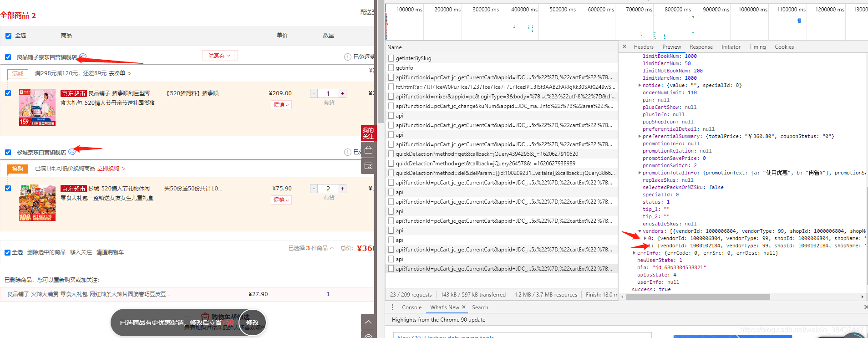The height and width of the screenshot is (338, 868).
Task: Click preview pane horizontal scrollbar thumb
Action: (698, 297)
